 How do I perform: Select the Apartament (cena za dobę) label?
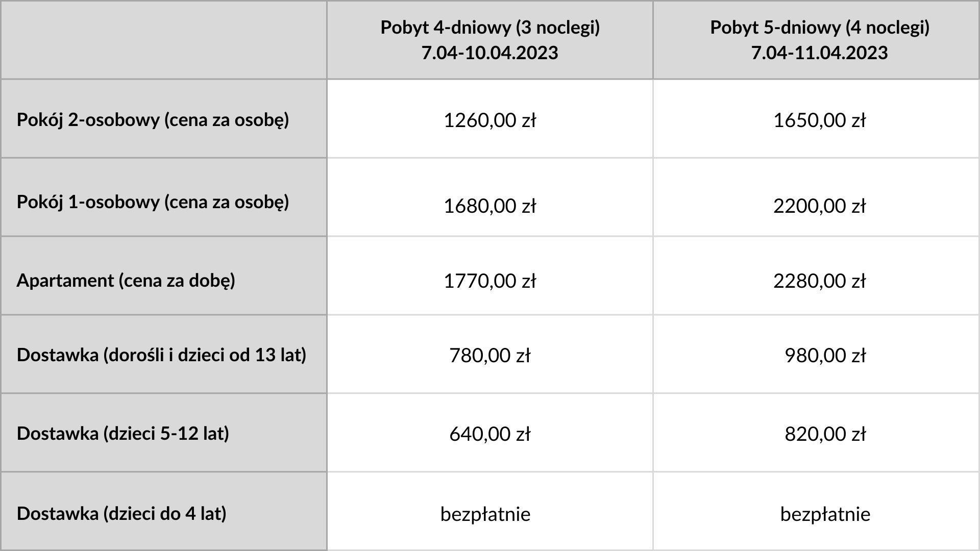[126, 281]
